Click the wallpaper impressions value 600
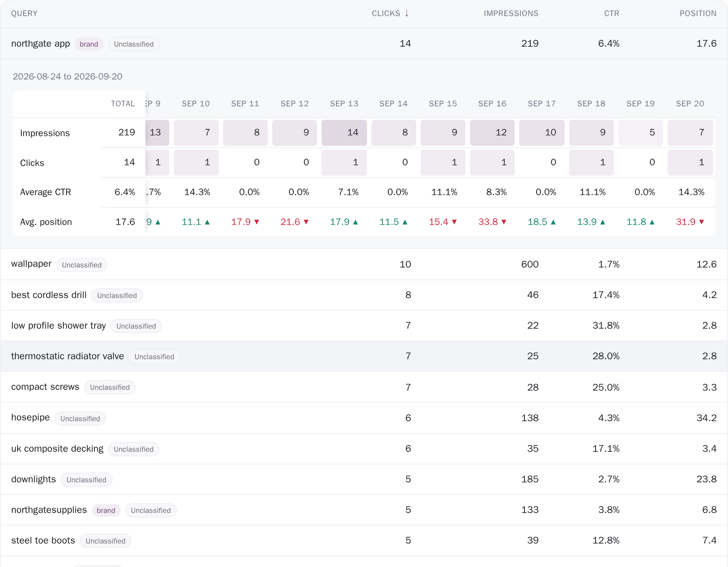This screenshot has width=728, height=567. point(530,264)
